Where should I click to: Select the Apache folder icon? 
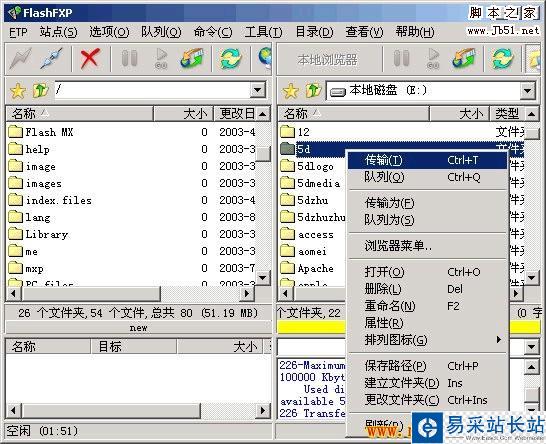pos(287,268)
